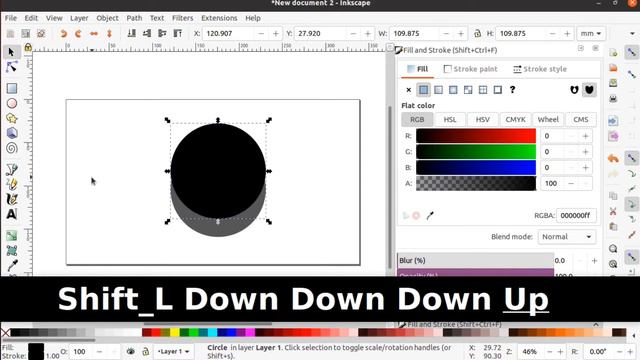Click the green G channel slider
The image size is (640, 360).
tap(476, 152)
